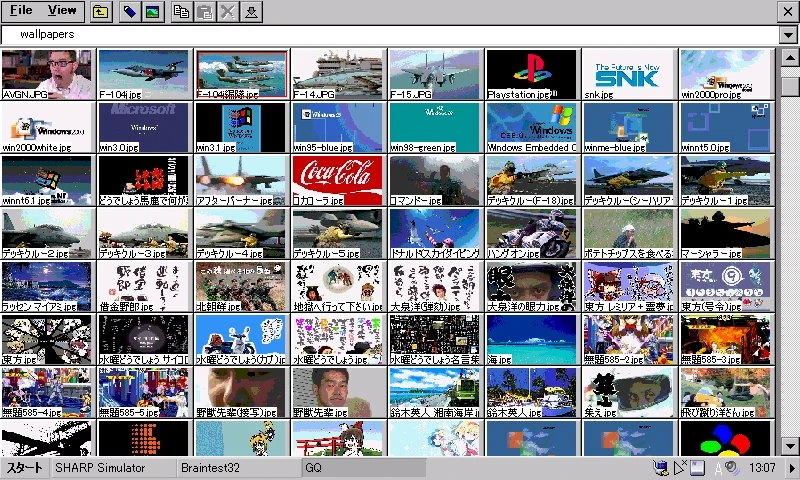Select the 海.jpg ocean thumbnail
Image resolution: width=800 pixels, height=480 pixels.
pyautogui.click(x=533, y=340)
